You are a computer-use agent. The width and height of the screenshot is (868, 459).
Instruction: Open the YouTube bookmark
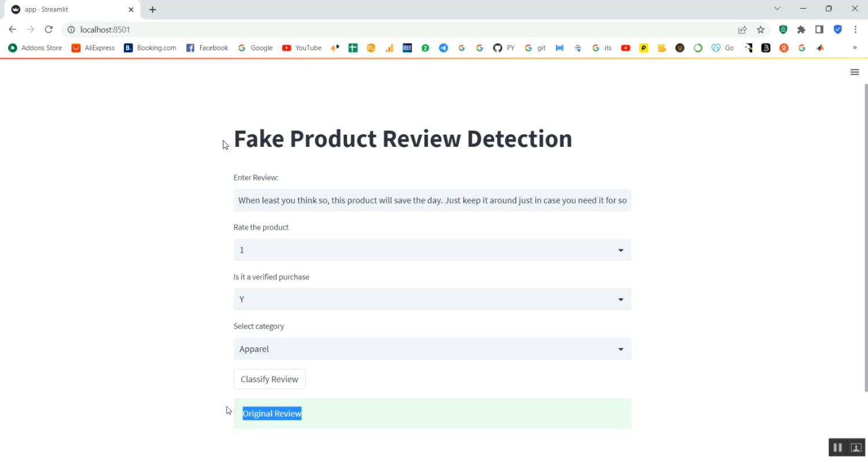coord(301,48)
